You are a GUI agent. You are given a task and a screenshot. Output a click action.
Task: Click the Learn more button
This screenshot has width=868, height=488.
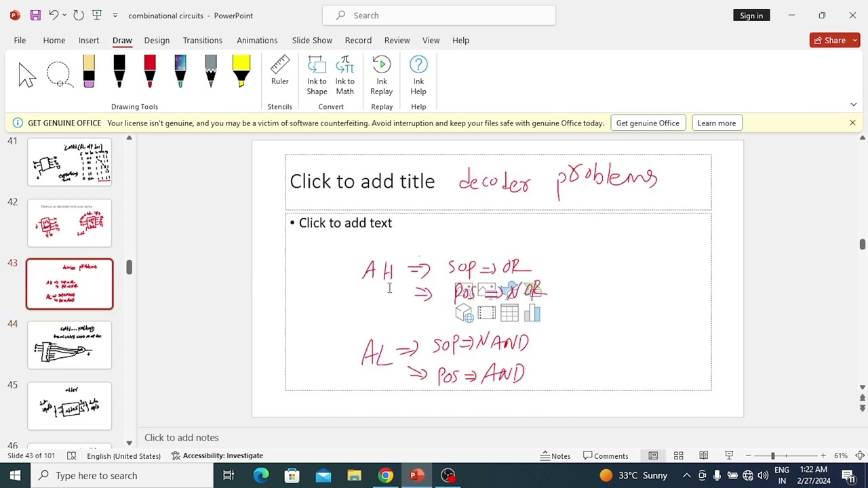[716, 123]
